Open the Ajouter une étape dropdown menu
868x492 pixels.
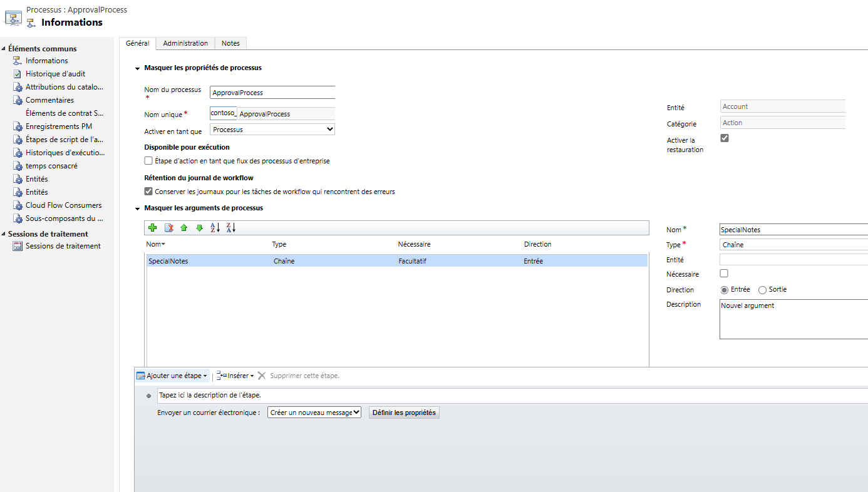pos(172,376)
